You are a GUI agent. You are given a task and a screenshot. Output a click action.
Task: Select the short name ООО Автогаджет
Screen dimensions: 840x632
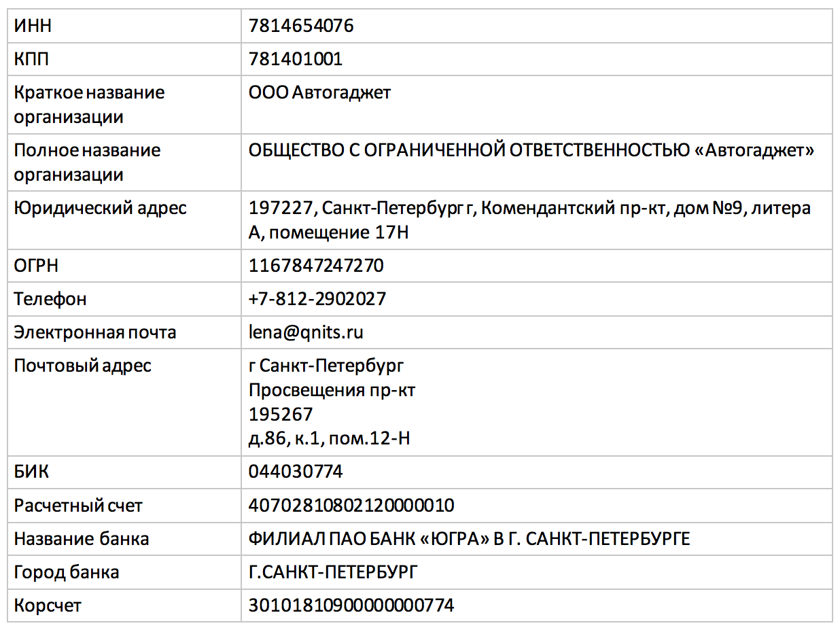pyautogui.click(x=319, y=92)
